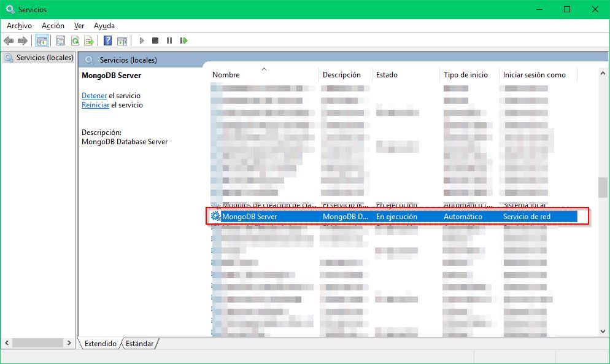Click the Forward arrow toolbar icon
610x364 pixels.
pos(23,41)
